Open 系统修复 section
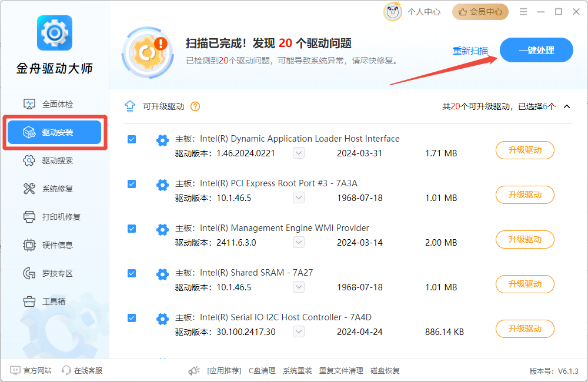Image resolution: width=588 pixels, height=382 pixels. (54, 189)
